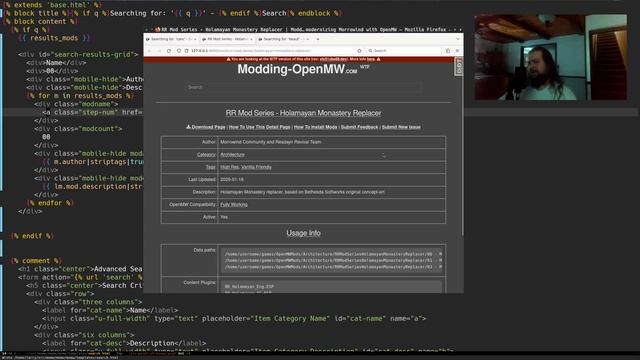Screen dimensions: 640x360
Task: Click the Firefox window title bar
Action: 303,29
